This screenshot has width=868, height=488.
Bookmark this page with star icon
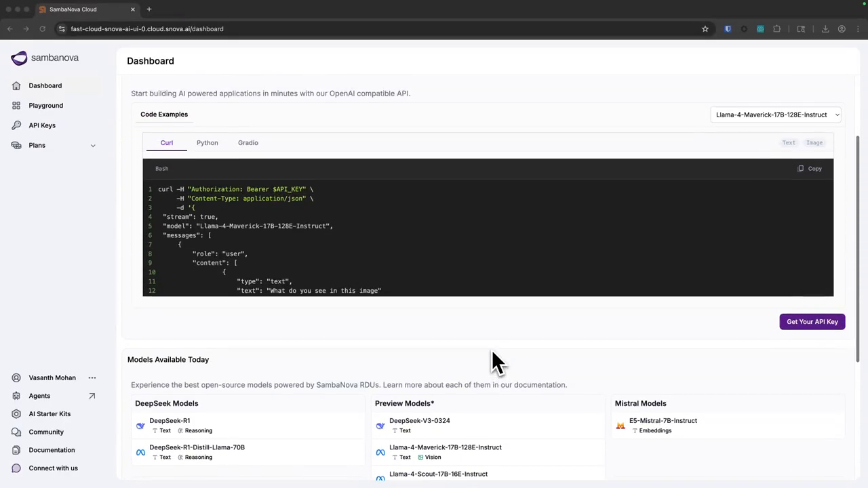(705, 29)
